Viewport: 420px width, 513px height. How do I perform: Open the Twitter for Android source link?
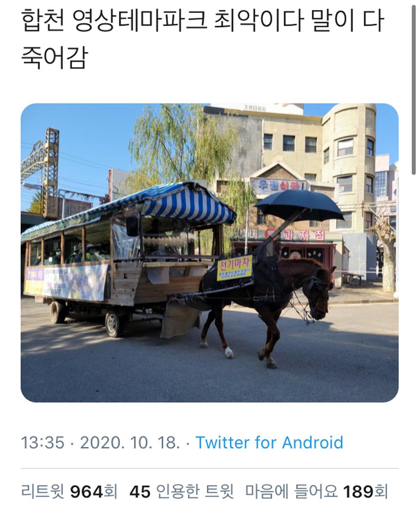coord(269,443)
